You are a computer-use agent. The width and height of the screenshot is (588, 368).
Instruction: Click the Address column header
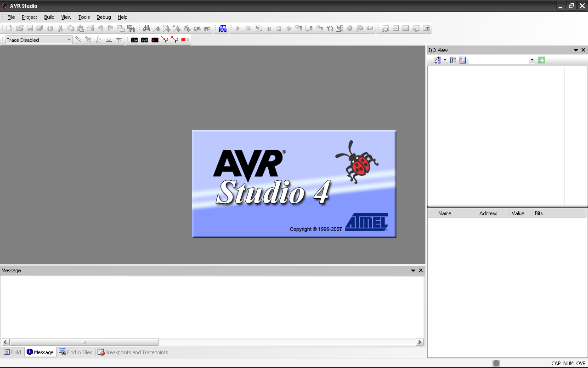(x=488, y=213)
